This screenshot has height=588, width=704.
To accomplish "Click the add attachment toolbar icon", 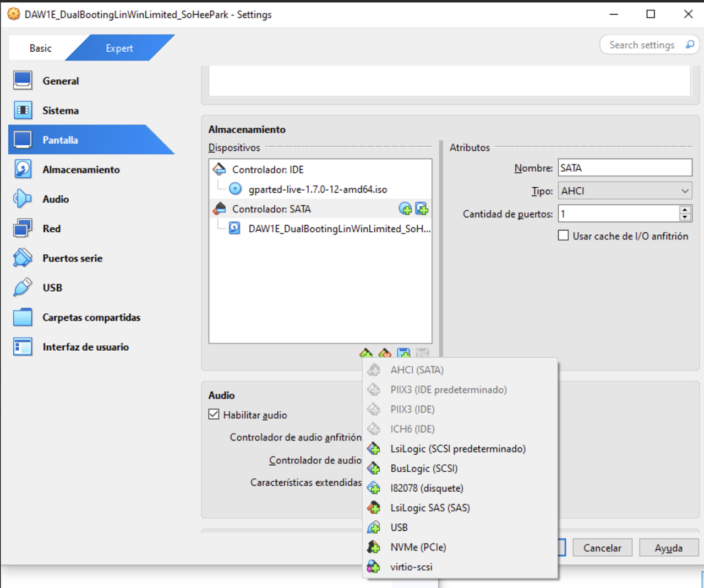I will pyautogui.click(x=403, y=353).
